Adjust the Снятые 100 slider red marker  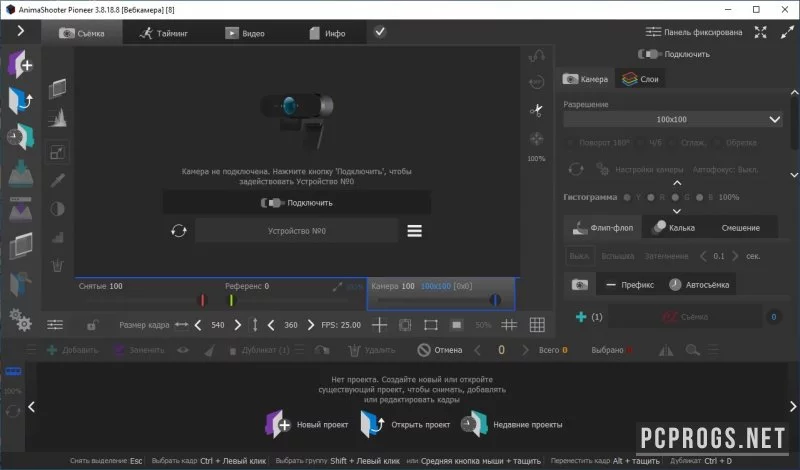point(203,300)
